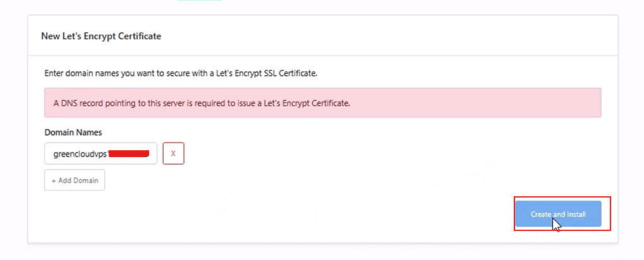Click 'A DNS record' at start of alert
The width and height of the screenshot is (644, 260).
pos(73,103)
